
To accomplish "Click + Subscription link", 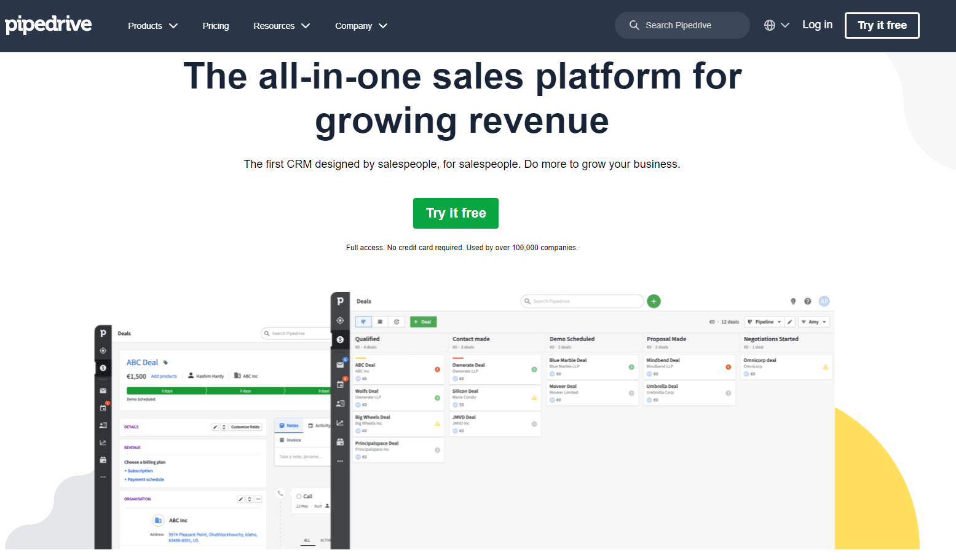I will (x=139, y=471).
